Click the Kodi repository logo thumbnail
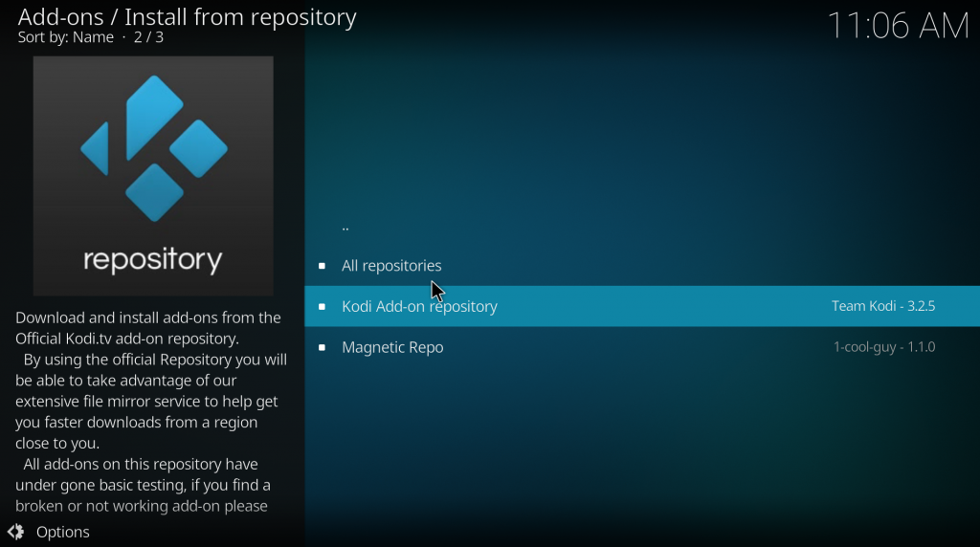The image size is (980, 547). tap(153, 175)
